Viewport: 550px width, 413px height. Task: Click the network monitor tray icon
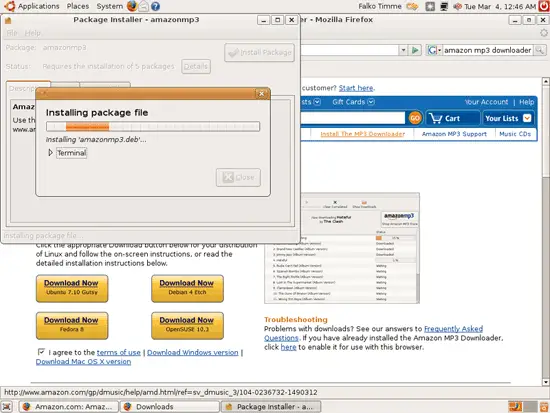(x=444, y=6)
